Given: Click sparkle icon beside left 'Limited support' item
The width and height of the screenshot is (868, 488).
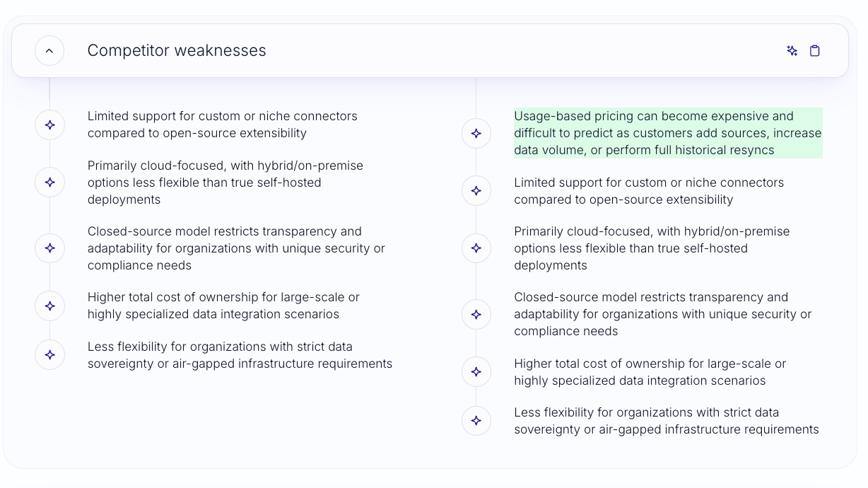Looking at the screenshot, I should 49,125.
